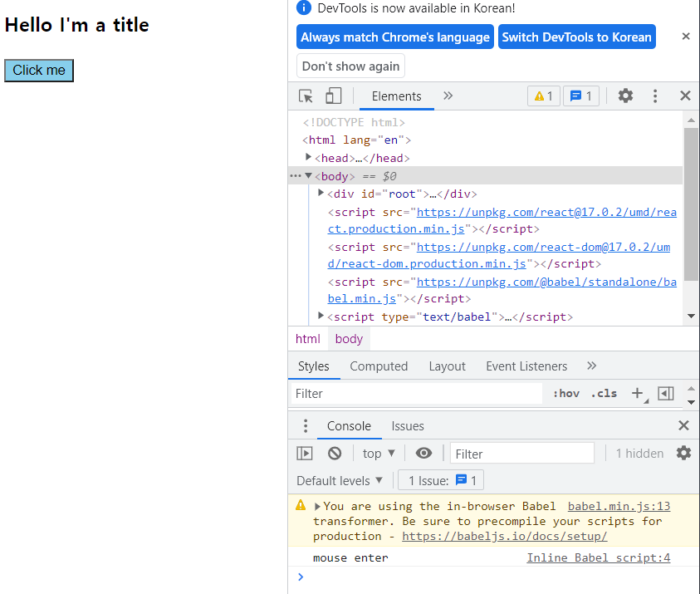This screenshot has height=594, width=700.
Task: Click the console prompt input line
Action: tap(493, 577)
